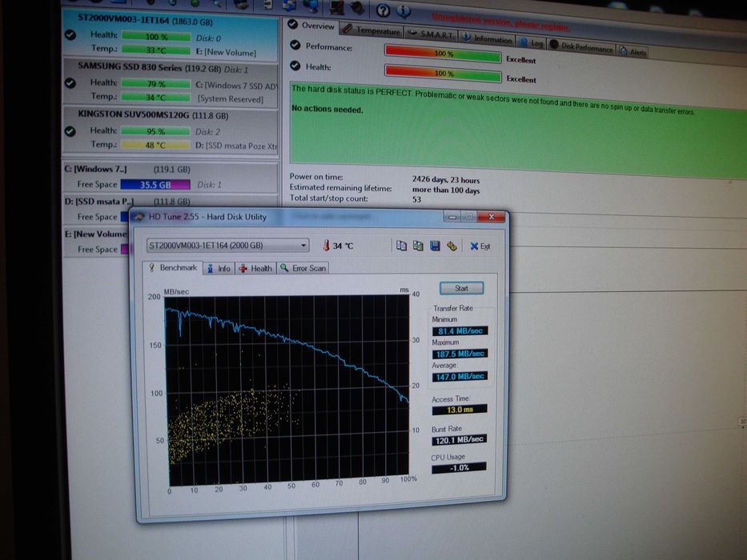Open the Health tab in HD Tune
This screenshot has width=747, height=560.
(255, 269)
